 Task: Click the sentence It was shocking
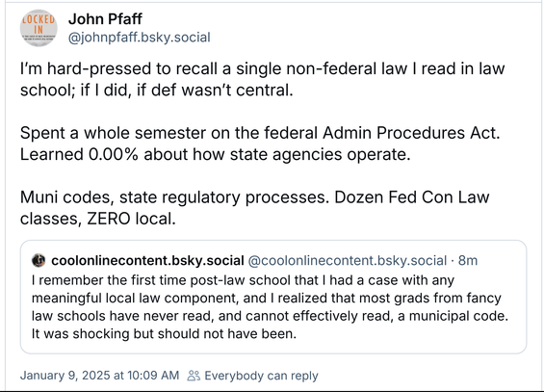(164, 333)
